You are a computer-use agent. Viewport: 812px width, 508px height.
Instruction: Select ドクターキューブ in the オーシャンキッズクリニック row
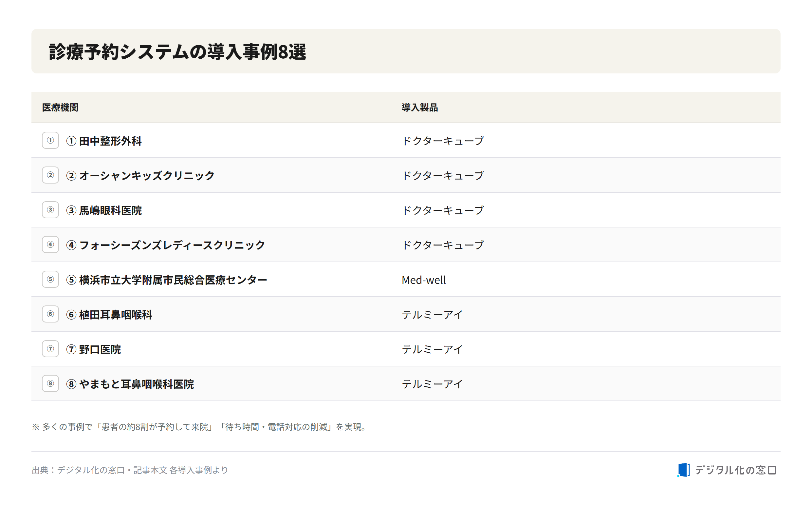(443, 175)
